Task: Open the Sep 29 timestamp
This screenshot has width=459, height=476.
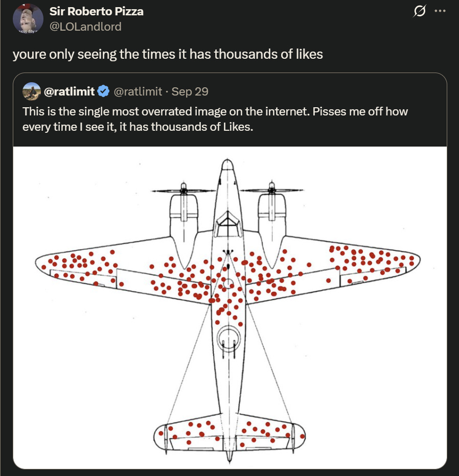Action: coord(190,91)
